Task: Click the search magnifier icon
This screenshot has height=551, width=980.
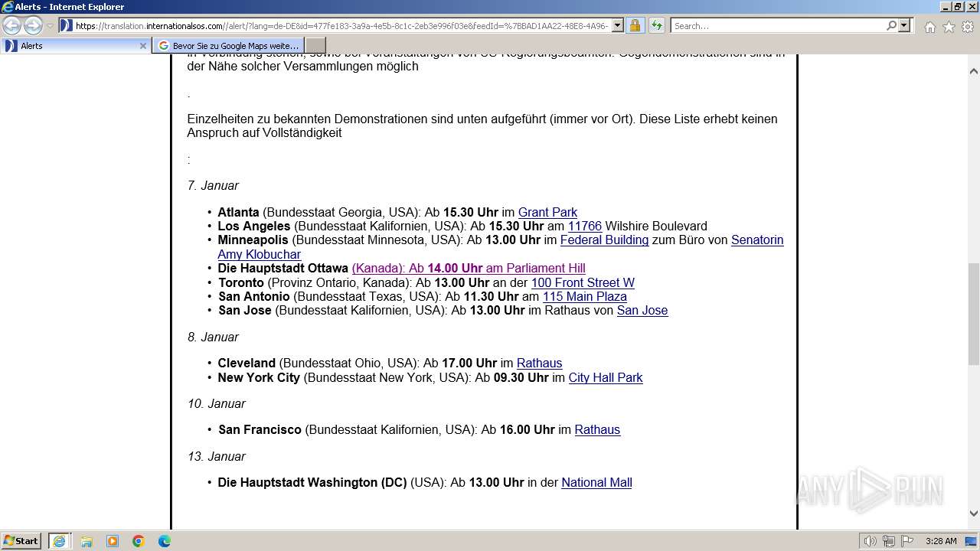Action: [891, 26]
